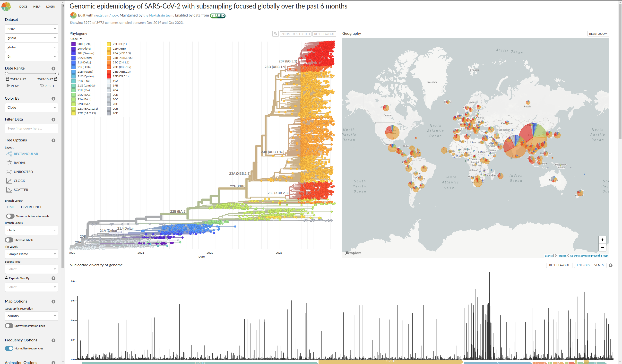Collapse the sidebar with the arrow icon
The image size is (622, 364).
coord(63,6)
